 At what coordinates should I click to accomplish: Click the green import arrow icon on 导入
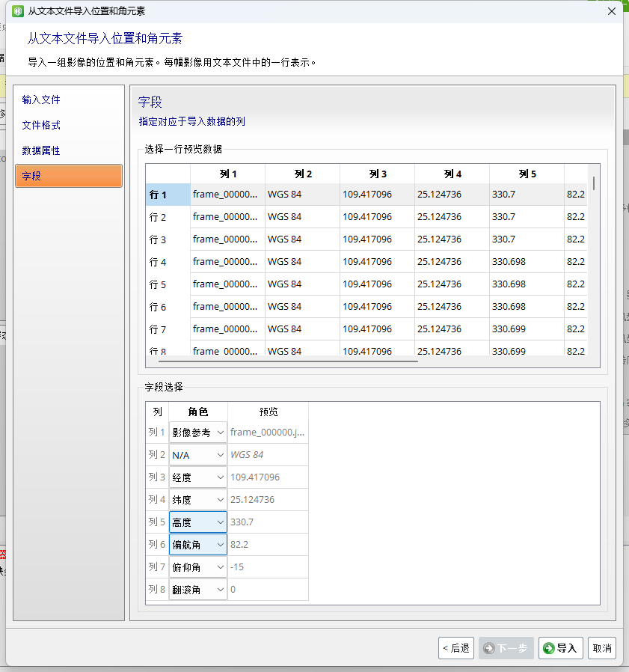point(548,648)
